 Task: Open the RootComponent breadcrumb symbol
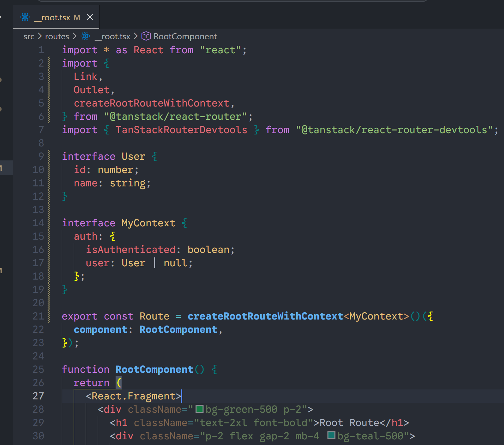(x=185, y=37)
